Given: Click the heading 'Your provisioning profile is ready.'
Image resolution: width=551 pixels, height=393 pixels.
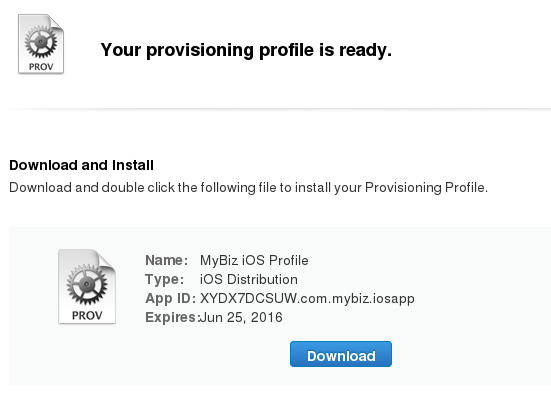Looking at the screenshot, I should (x=246, y=50).
